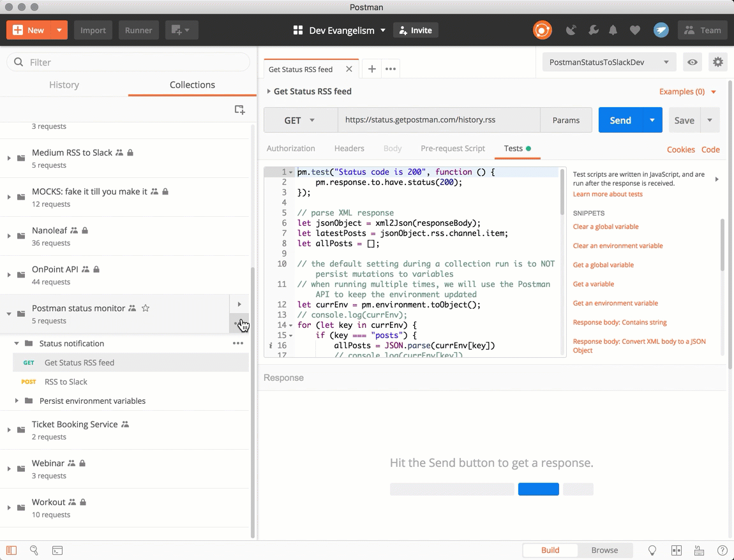
Task: Open the notifications bell
Action: [x=613, y=31]
